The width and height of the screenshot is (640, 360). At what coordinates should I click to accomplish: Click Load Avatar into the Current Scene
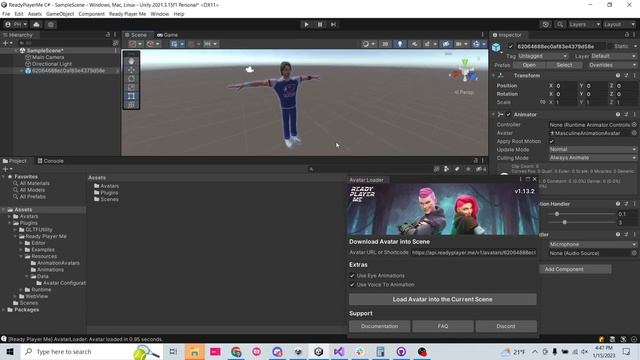tap(442, 299)
